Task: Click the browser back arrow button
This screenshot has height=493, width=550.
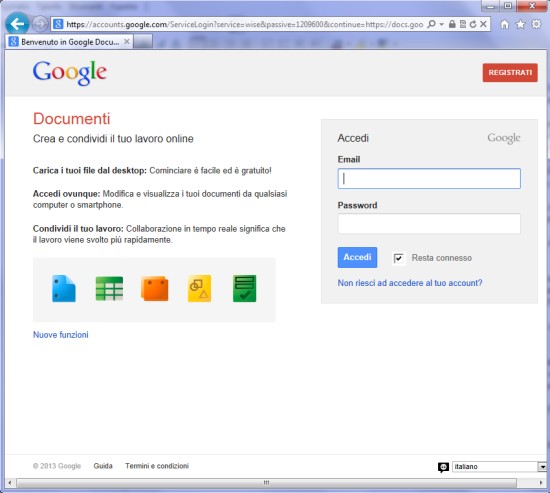Action: click(17, 24)
